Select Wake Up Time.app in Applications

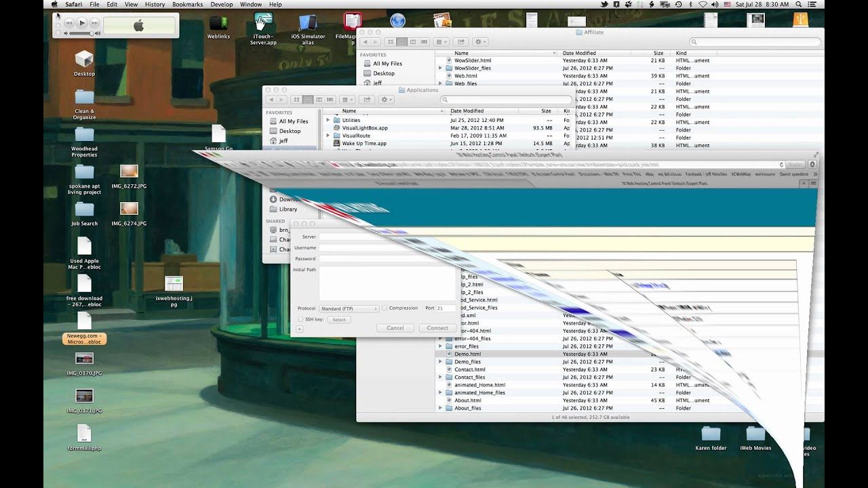pos(364,143)
